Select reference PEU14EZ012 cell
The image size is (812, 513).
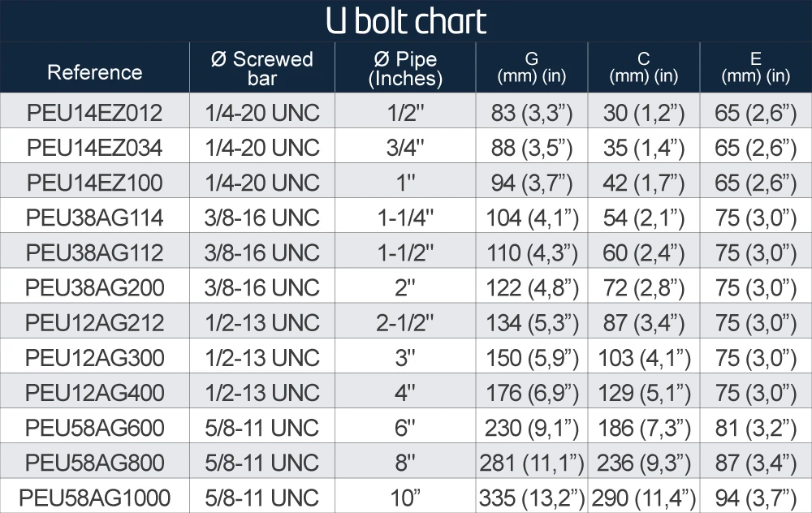[95, 113]
